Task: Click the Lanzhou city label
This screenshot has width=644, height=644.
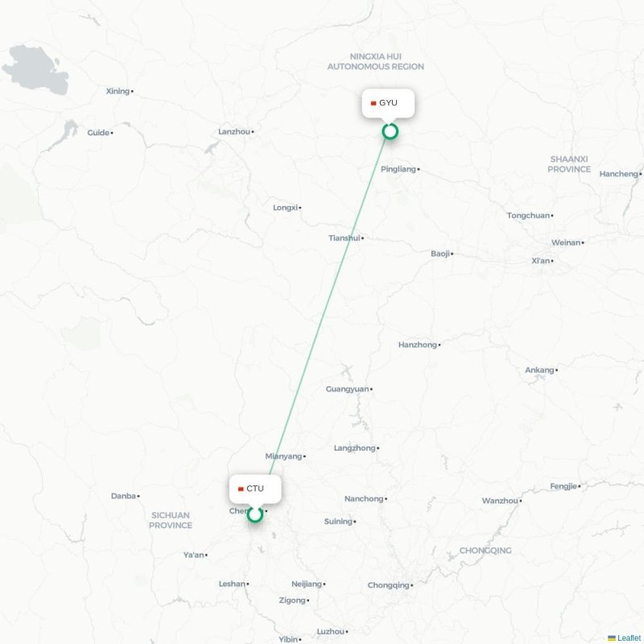Action: [x=234, y=132]
